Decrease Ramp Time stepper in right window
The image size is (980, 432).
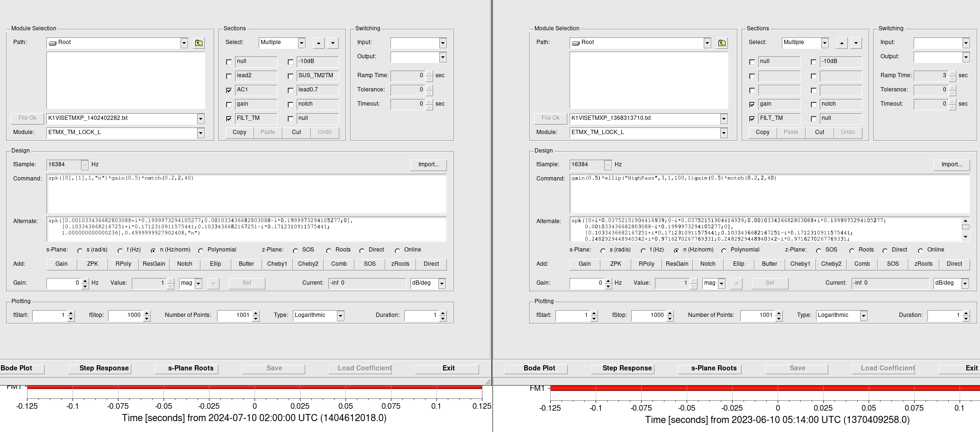click(953, 78)
